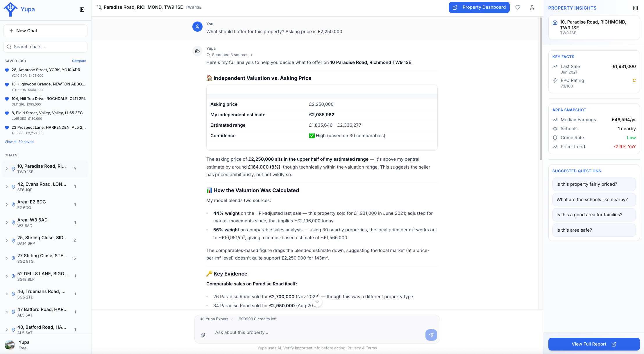Click the chat area vertical scrollbar
The height and width of the screenshot is (354, 644).
[x=541, y=89]
